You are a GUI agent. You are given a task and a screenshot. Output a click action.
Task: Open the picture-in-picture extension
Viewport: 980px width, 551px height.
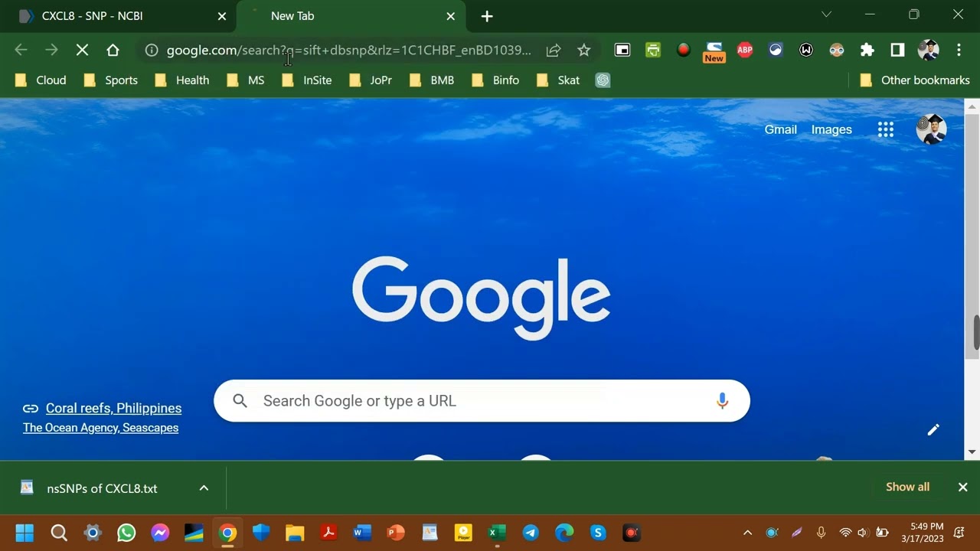[x=622, y=50]
